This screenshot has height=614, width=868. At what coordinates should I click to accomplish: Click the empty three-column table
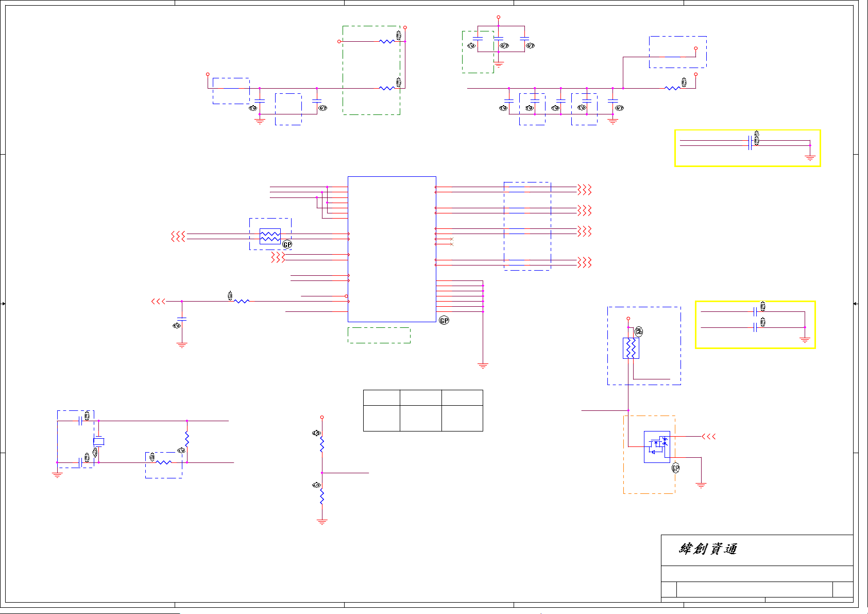point(423,410)
